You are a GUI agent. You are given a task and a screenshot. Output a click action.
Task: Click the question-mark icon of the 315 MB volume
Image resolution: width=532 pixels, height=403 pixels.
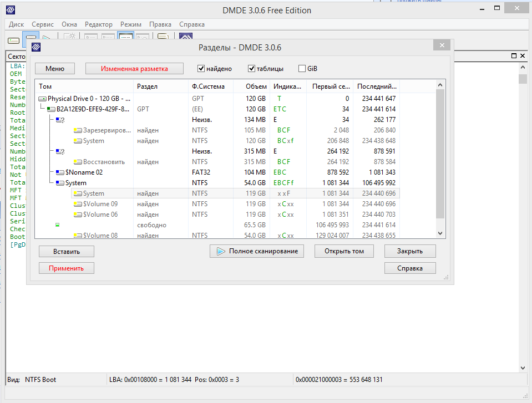coord(60,151)
